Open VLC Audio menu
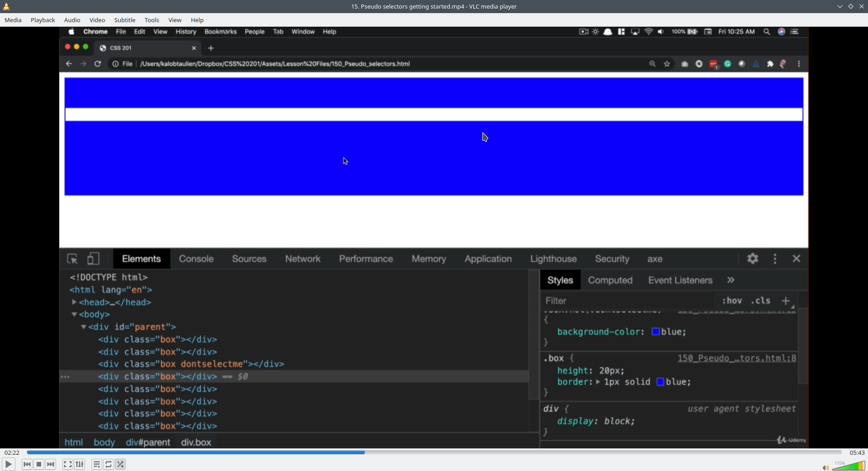Image resolution: width=868 pixels, height=471 pixels. (x=72, y=20)
